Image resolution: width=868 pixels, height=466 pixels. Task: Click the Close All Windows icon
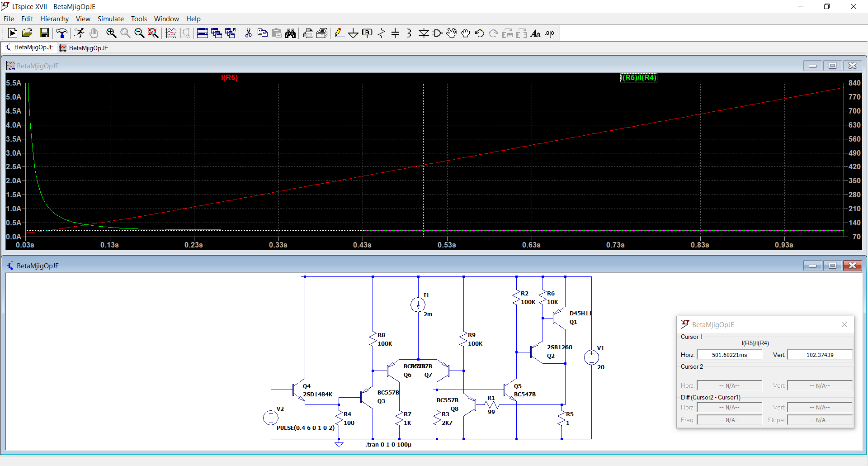pos(231,33)
